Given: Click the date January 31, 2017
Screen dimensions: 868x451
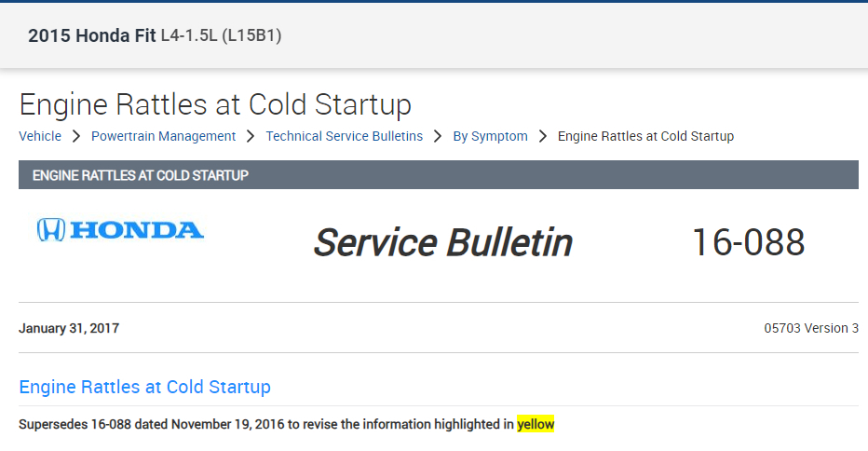Looking at the screenshot, I should tap(69, 328).
